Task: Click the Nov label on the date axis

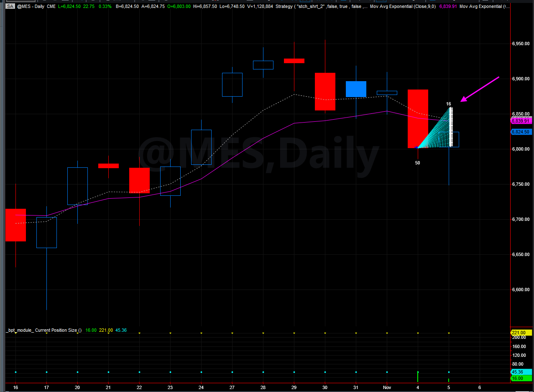Action: [x=387, y=387]
